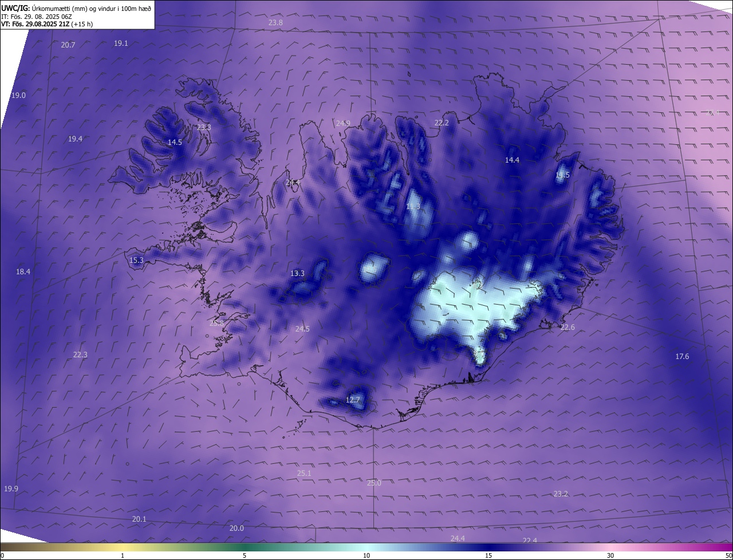Image resolution: width=733 pixels, height=560 pixels.
Task: Click the valid time 'VT: Fös. 29.08.2025 21Z'
Action: tap(35, 24)
